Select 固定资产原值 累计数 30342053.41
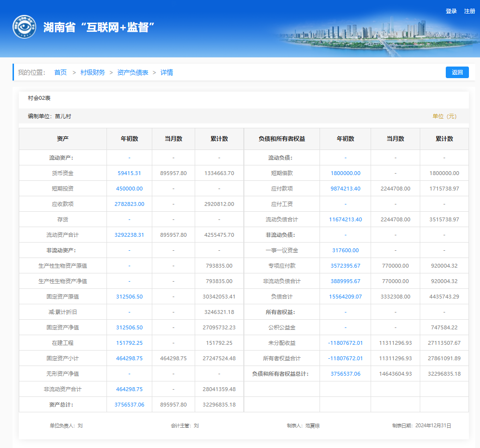Image resolution: width=480 pixels, height=448 pixels. [x=219, y=297]
